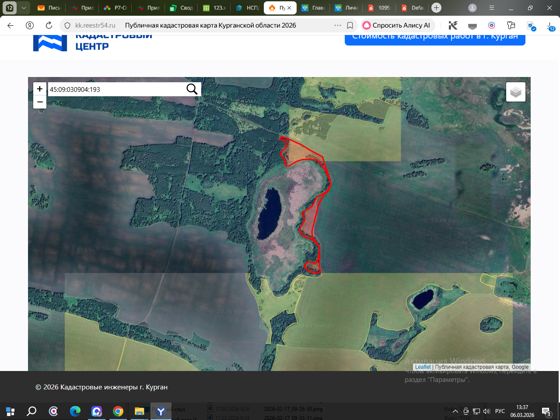Switch to the НСП browser tab
This screenshot has width=560, height=420.
[247, 8]
